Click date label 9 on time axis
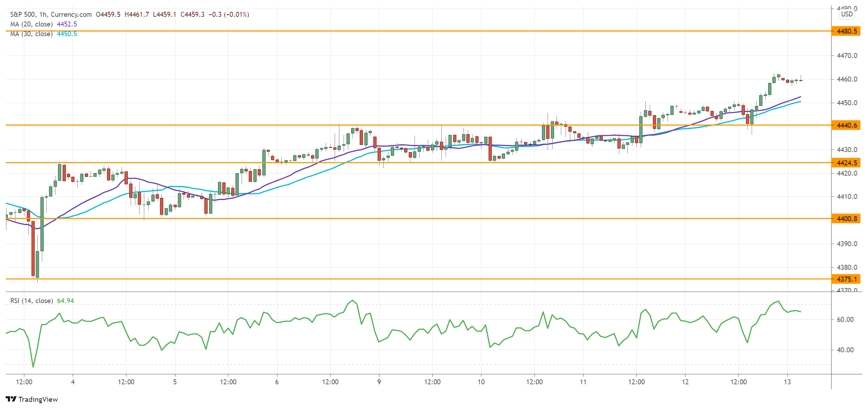The image size is (868, 409). coord(379,382)
